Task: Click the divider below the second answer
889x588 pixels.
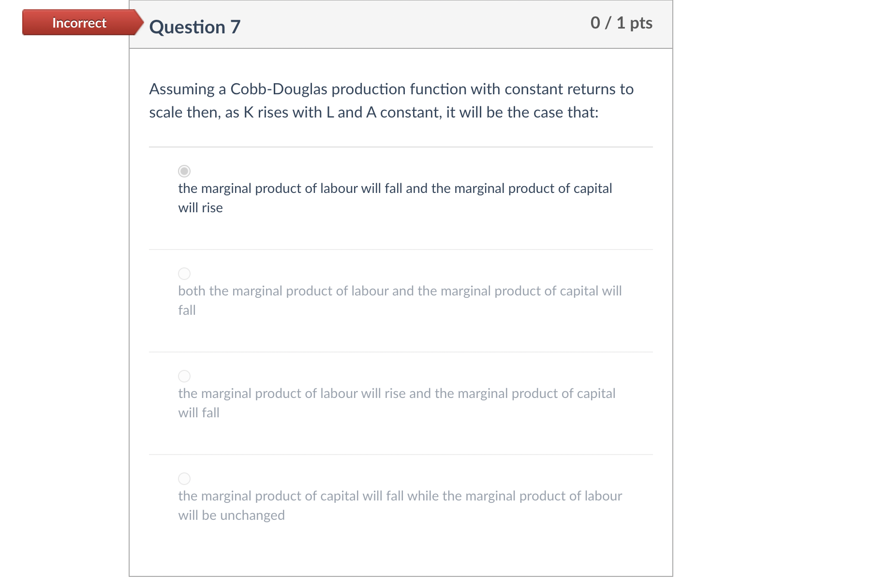Action: tap(400, 352)
